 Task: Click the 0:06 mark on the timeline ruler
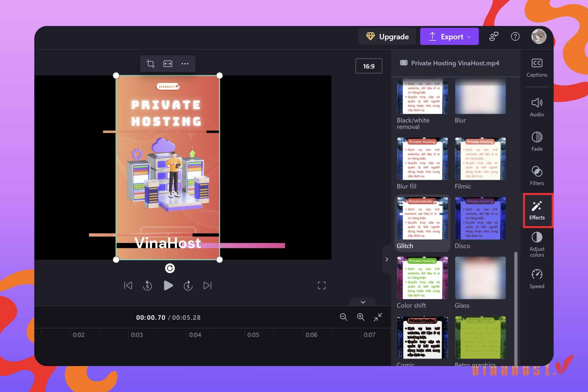point(311,335)
